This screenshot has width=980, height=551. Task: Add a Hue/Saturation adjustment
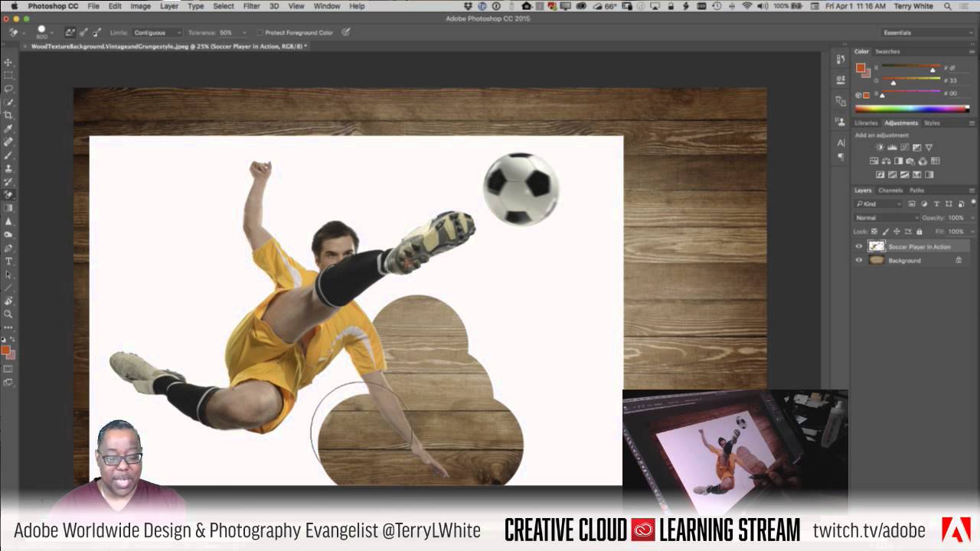(874, 161)
